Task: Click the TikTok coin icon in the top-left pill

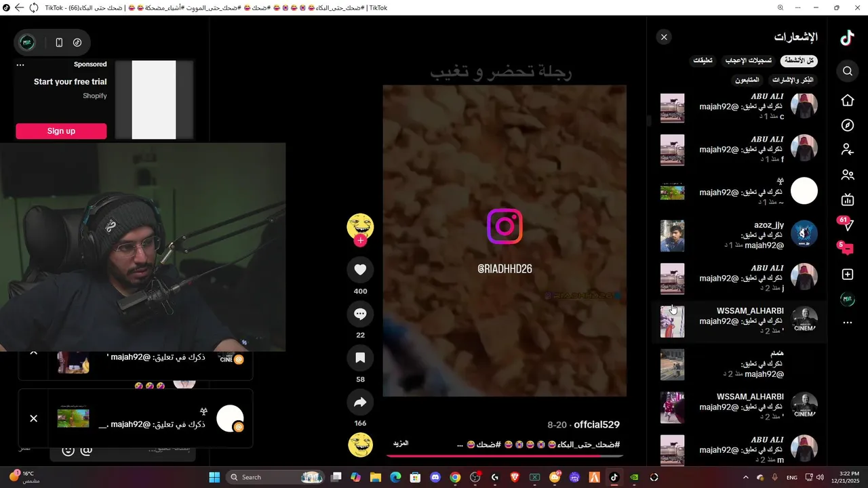Action: (77, 43)
